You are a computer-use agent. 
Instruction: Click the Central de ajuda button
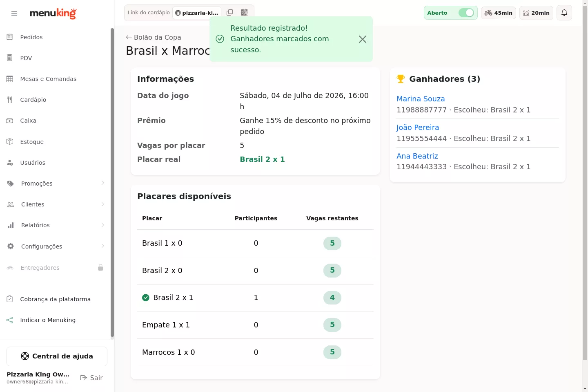[x=57, y=356]
